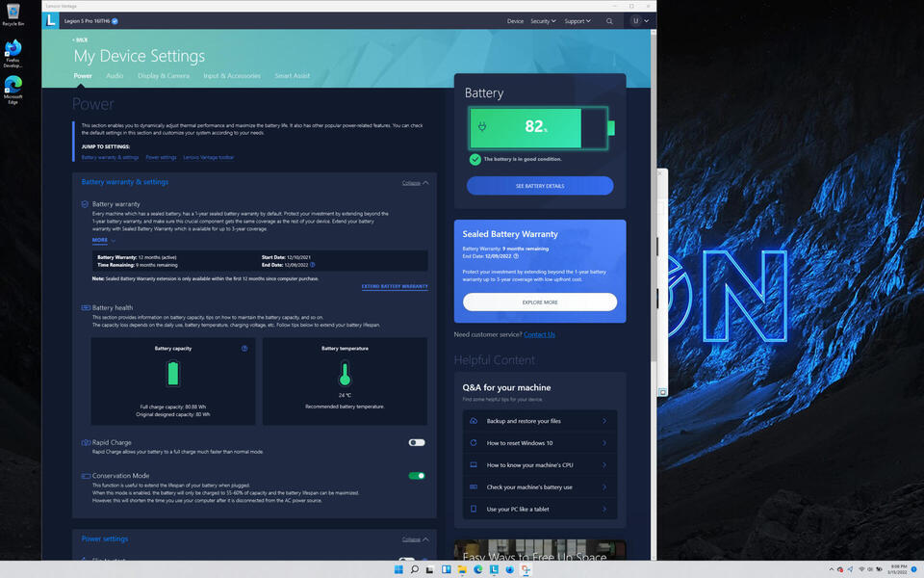Click the Battery health icon
Screen dimensions: 924x578
tap(86, 308)
